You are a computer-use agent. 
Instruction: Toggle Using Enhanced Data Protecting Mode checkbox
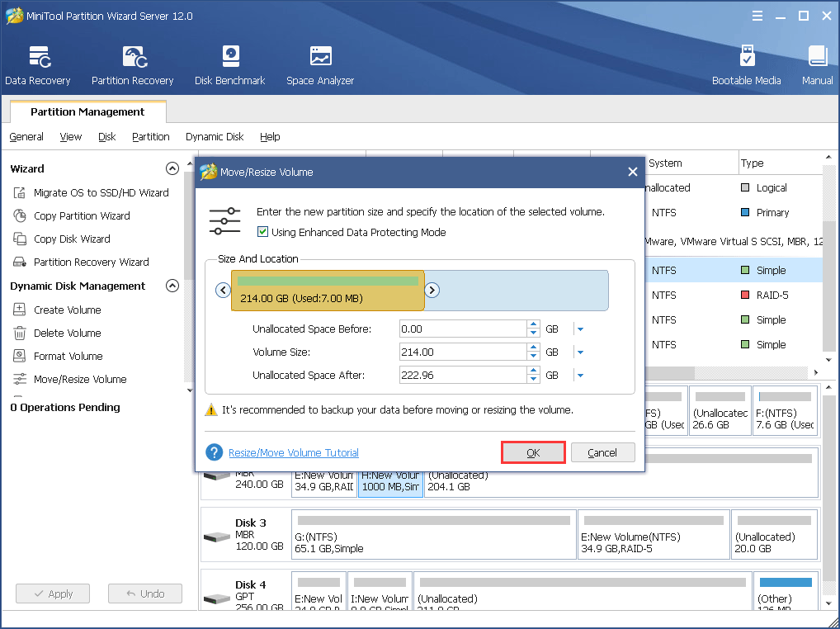[262, 232]
